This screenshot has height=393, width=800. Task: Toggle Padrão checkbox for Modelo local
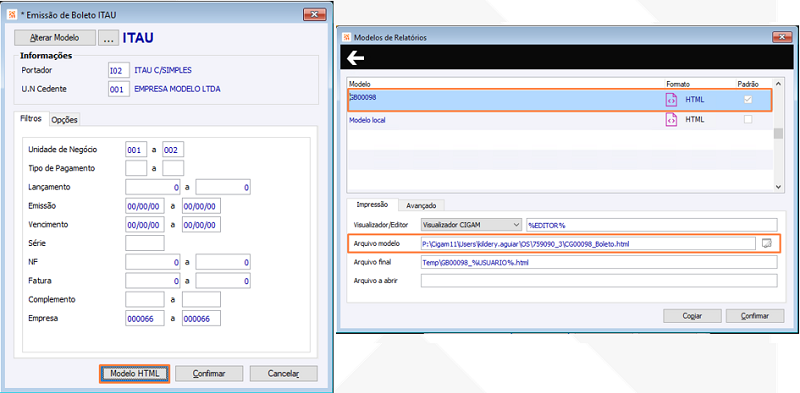coord(748,119)
